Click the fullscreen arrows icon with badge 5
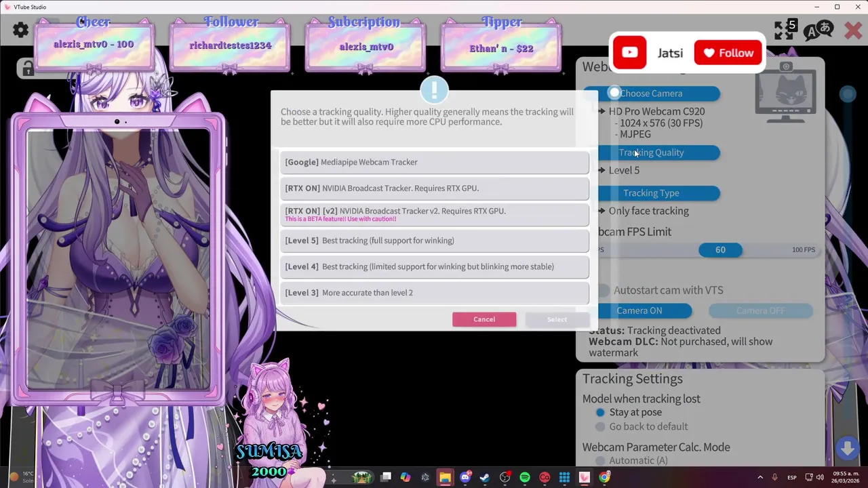 click(785, 30)
